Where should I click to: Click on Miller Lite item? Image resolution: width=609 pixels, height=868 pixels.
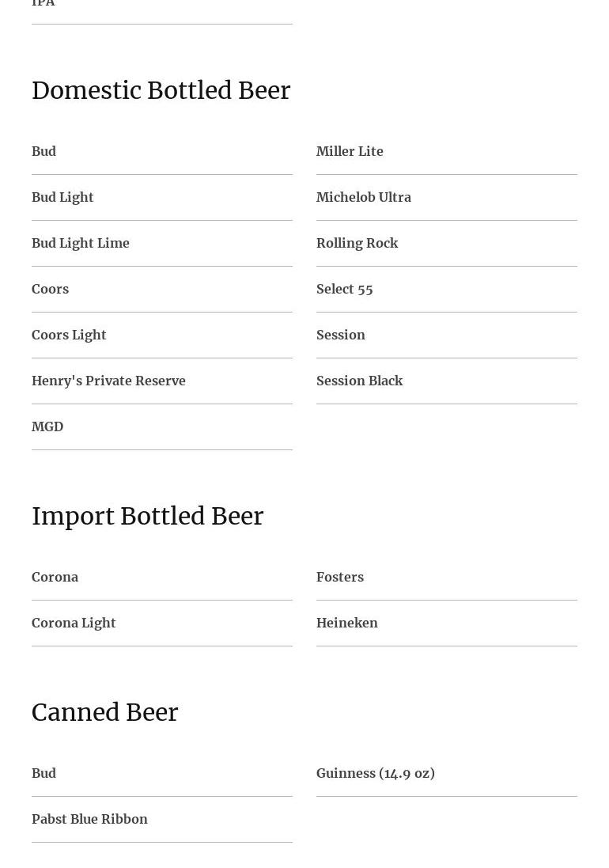click(x=350, y=151)
